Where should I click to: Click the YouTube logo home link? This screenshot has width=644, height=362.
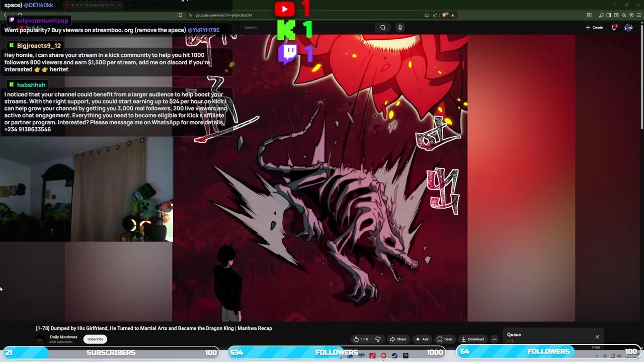(29, 27)
